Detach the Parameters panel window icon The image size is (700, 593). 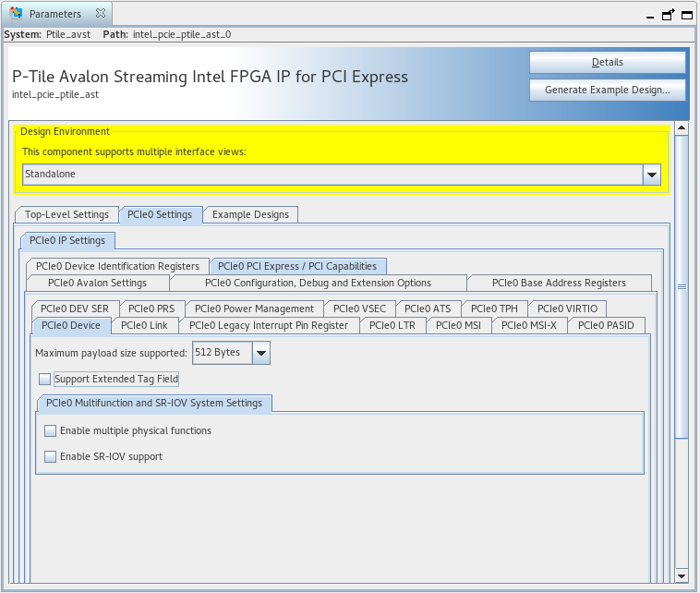click(x=669, y=15)
